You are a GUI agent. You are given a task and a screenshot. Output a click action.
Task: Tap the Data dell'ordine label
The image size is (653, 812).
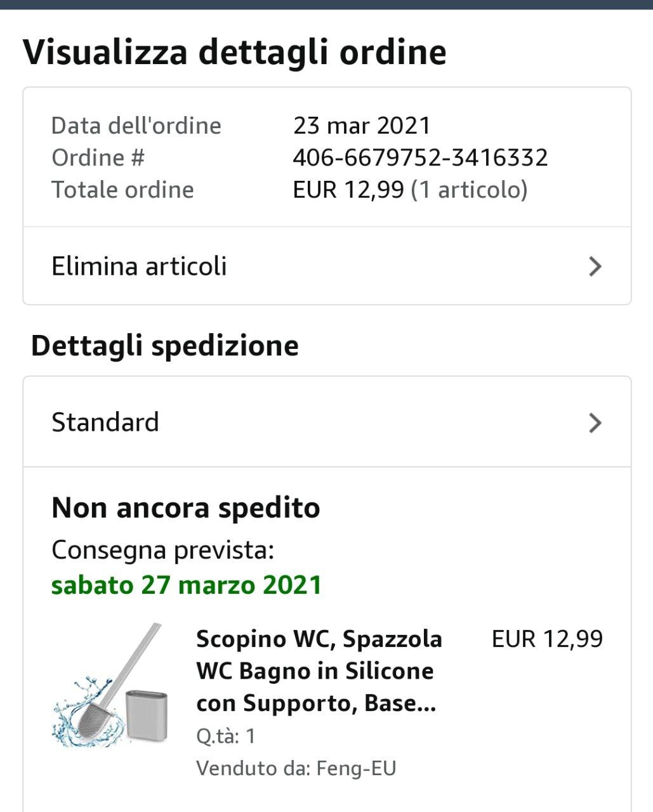tap(136, 126)
